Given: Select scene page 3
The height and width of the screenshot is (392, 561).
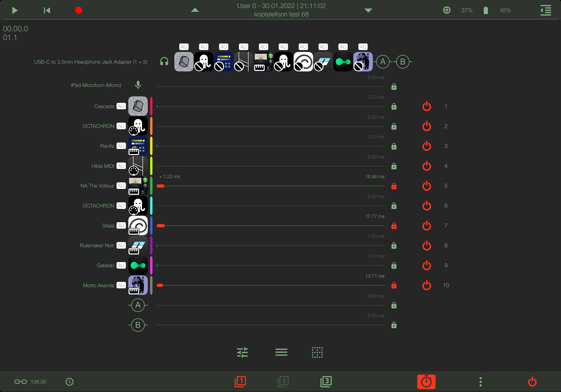Looking at the screenshot, I should click(x=326, y=381).
